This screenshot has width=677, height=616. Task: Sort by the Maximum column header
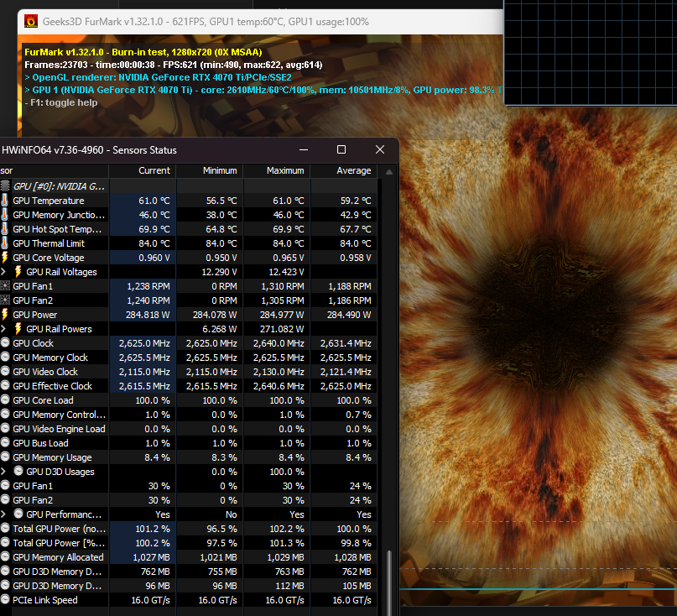point(277,170)
